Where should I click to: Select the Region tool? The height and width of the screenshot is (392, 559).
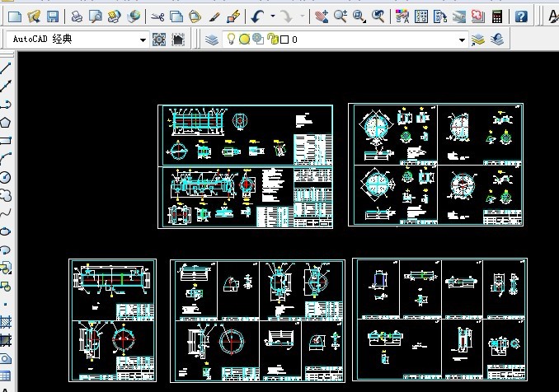pos(5,358)
